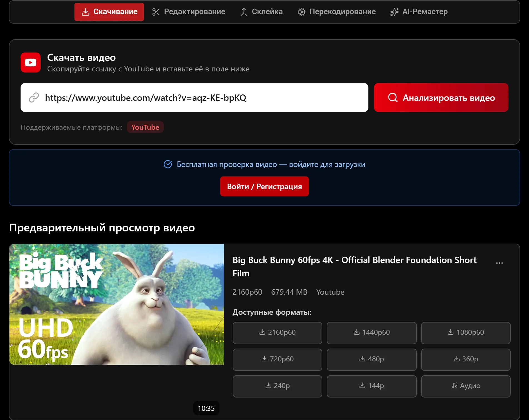This screenshot has width=529, height=420.
Task: Switch to the Перекодирование tab
Action: (x=336, y=12)
